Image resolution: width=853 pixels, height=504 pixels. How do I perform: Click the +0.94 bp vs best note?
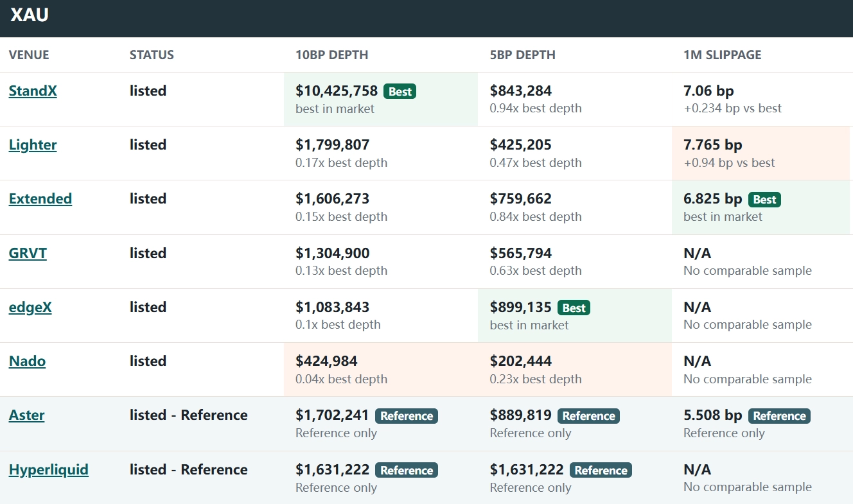click(729, 162)
